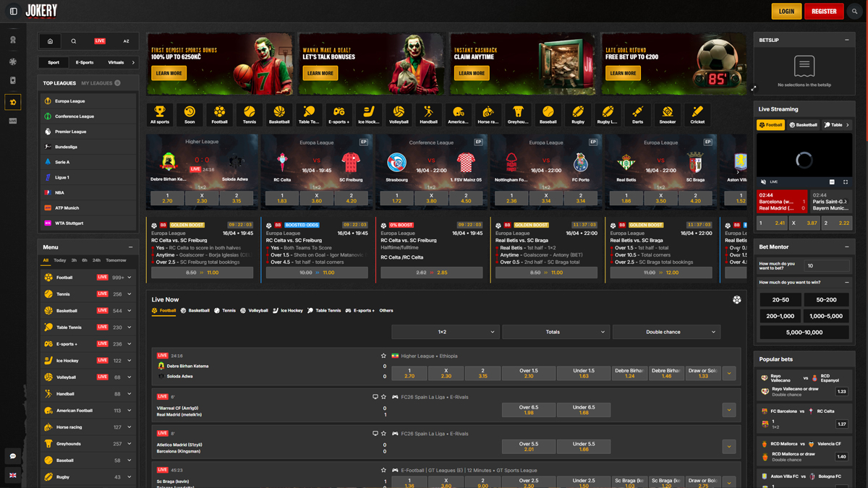The height and width of the screenshot is (488, 868).
Task: Select the 200-1,000 win range option
Action: [780, 316]
